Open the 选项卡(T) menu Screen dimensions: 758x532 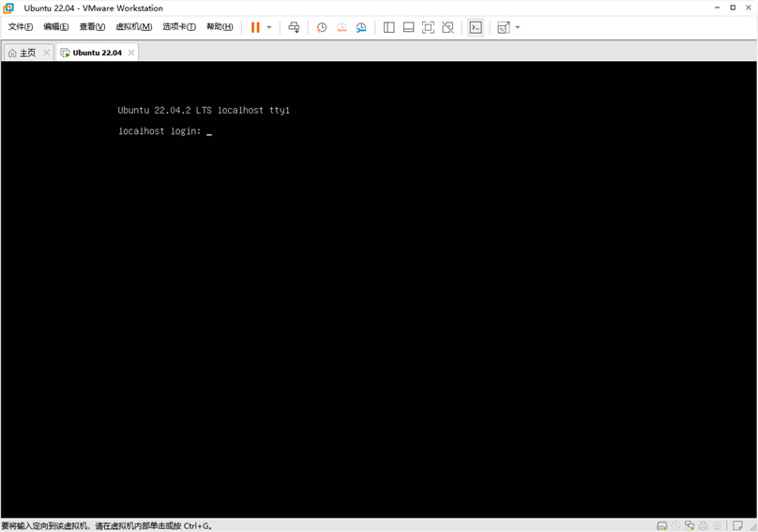click(179, 26)
